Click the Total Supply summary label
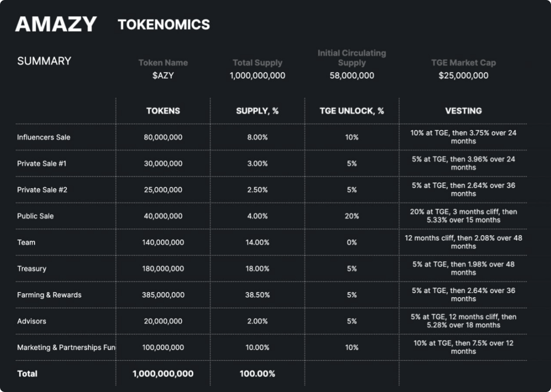 coord(257,63)
